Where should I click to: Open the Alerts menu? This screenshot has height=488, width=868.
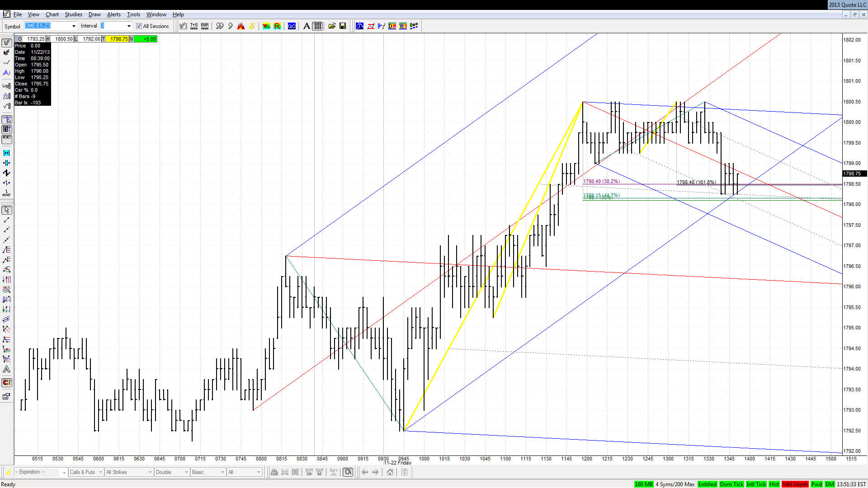[114, 14]
